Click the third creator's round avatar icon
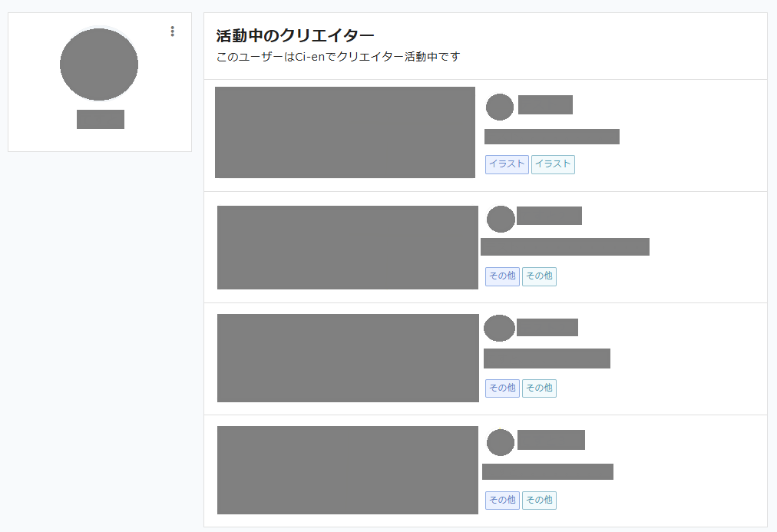Screen dimensions: 777x532 point(499,328)
